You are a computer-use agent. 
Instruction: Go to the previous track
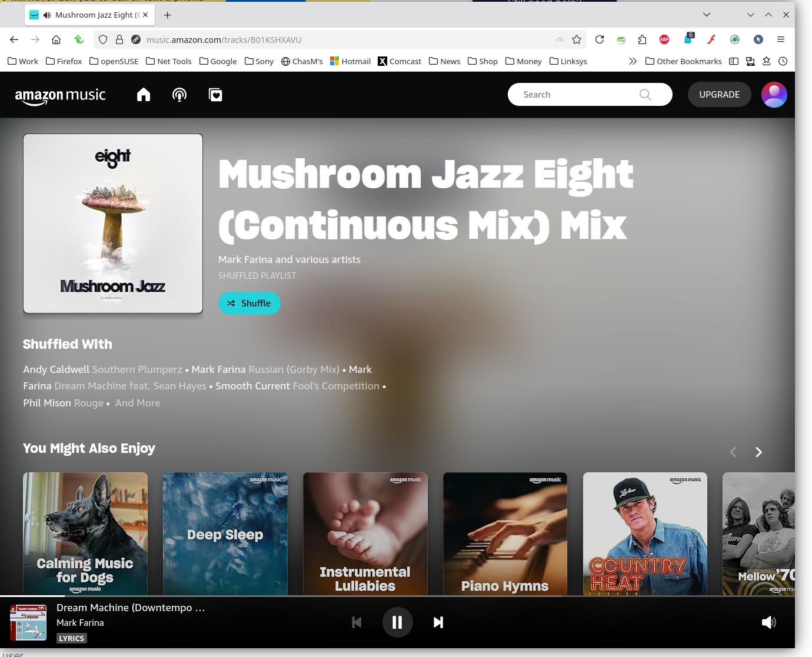pyautogui.click(x=357, y=622)
